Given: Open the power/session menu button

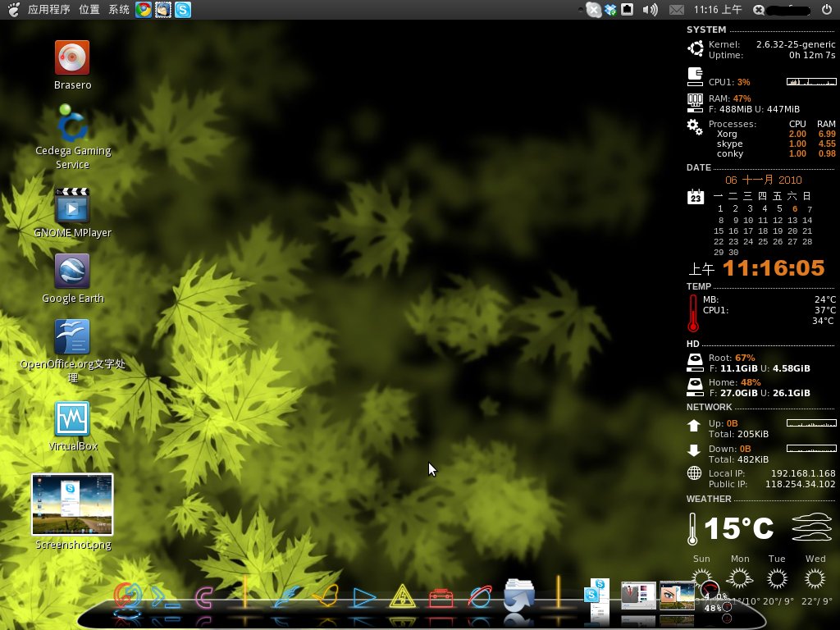Looking at the screenshot, I should pyautogui.click(x=827, y=10).
